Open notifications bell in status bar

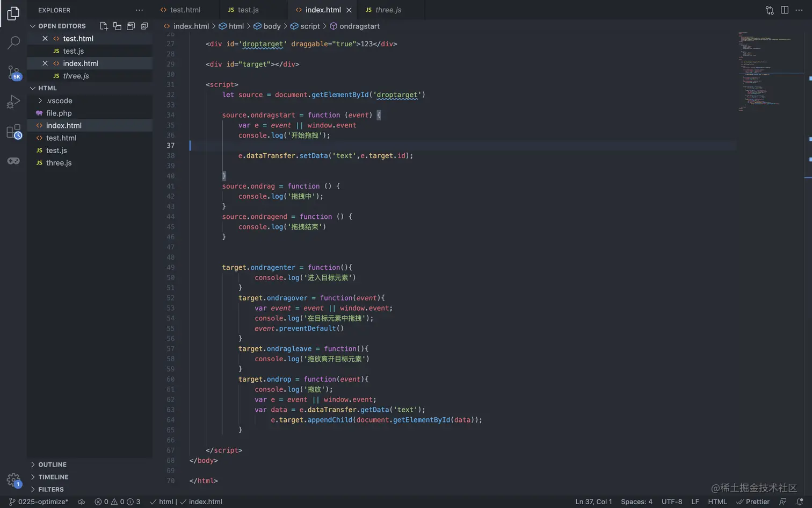pos(800,502)
